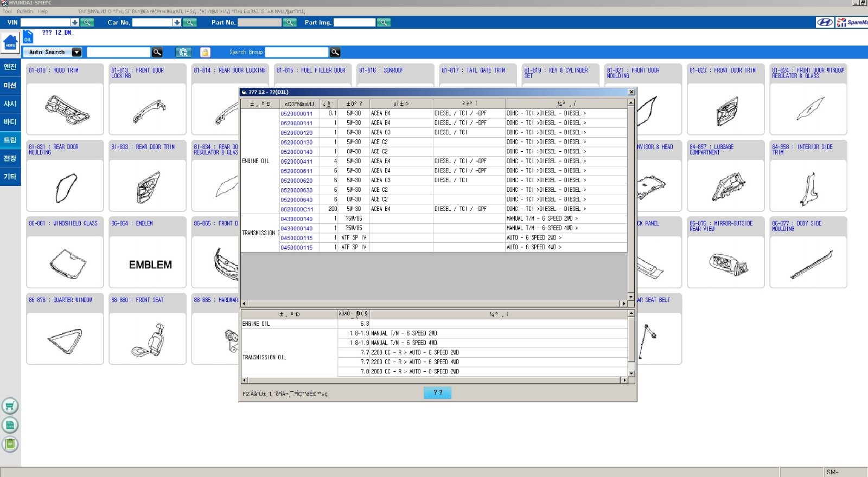Select the 샤시 sidebar tab
Screen dimensions: 868x477
(10, 104)
